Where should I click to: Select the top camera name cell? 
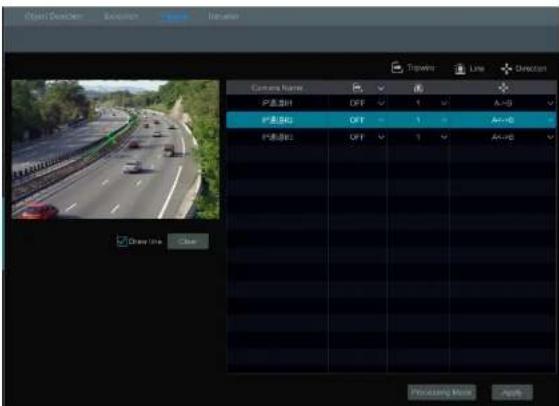pos(277,103)
